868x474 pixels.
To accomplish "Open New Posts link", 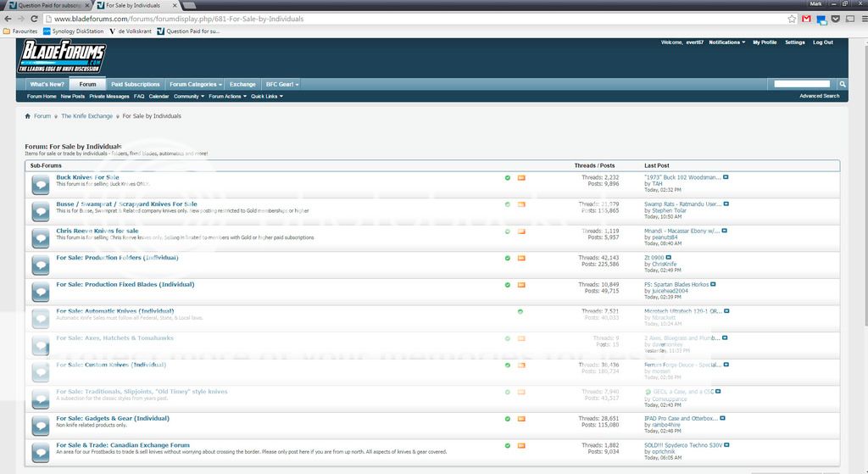I will pyautogui.click(x=73, y=97).
